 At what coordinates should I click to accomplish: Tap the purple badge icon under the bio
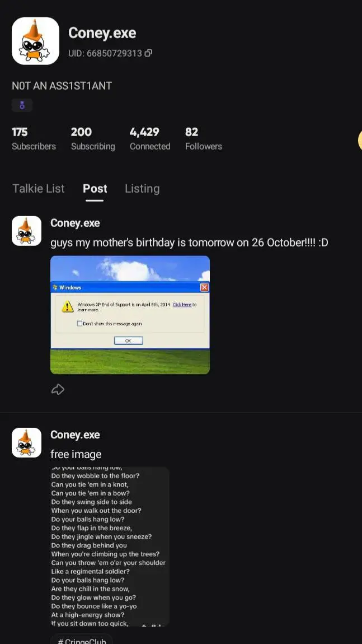tap(22, 105)
